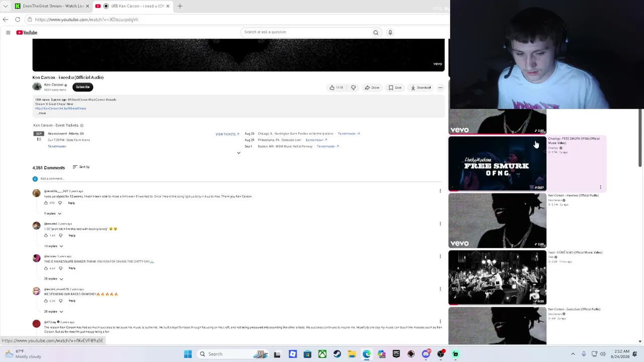This screenshot has height=362, width=644.
Task: Like the 'paralyzed for 12 weeks' comment
Action: [46, 203]
